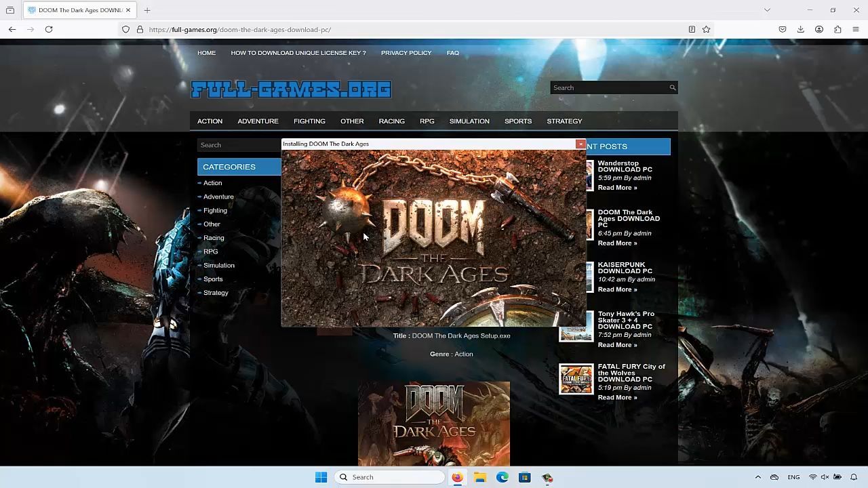Select the FIGHTING navigation tab
Viewport: 868px width, 488px height.
[309, 121]
